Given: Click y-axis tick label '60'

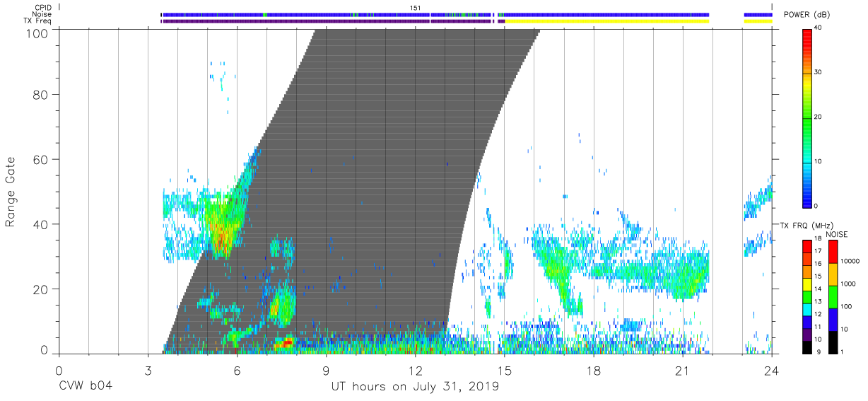Looking at the screenshot, I should [x=41, y=159].
